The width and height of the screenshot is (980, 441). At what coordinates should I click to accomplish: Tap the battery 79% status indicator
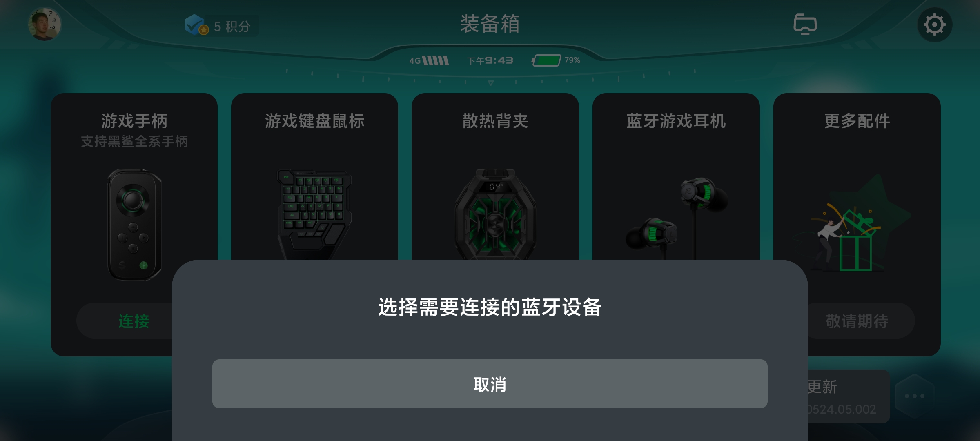(x=556, y=60)
